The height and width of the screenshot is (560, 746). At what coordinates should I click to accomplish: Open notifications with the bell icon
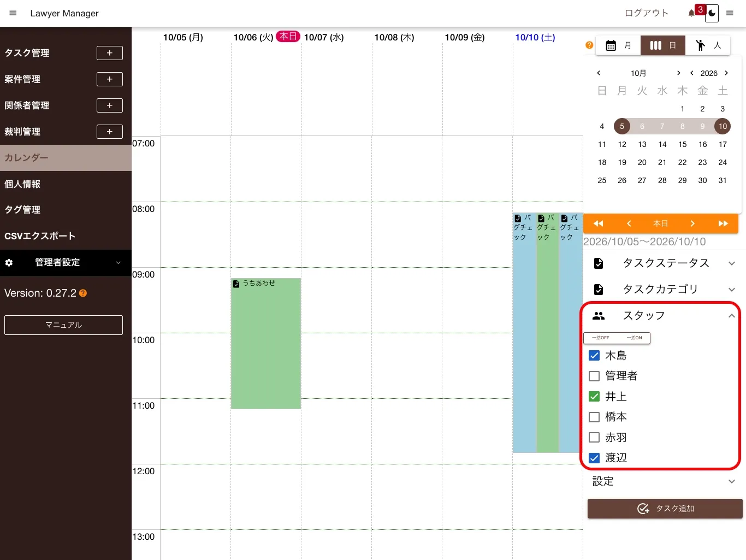coord(691,13)
